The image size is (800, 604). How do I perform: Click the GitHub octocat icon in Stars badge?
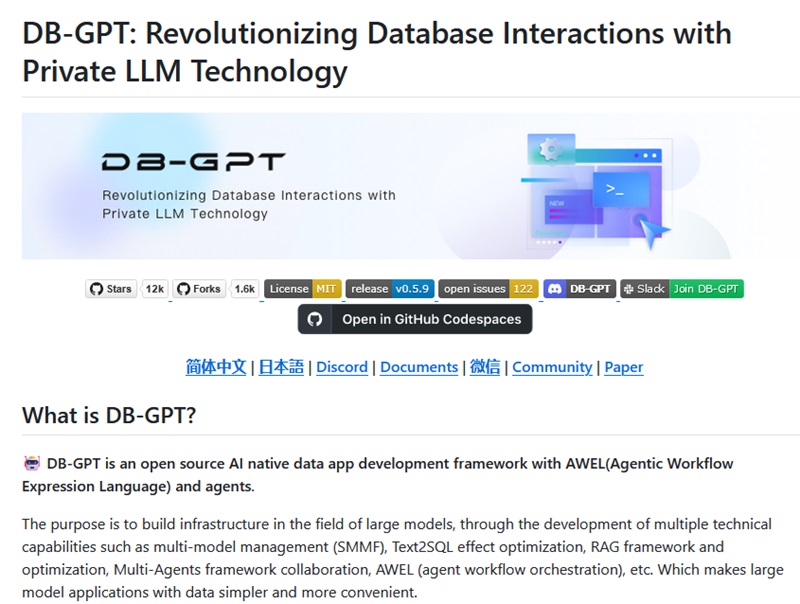[96, 289]
